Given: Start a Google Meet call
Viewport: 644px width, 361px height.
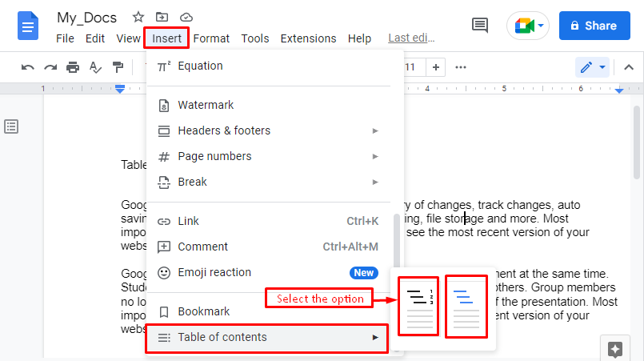Looking at the screenshot, I should (524, 26).
